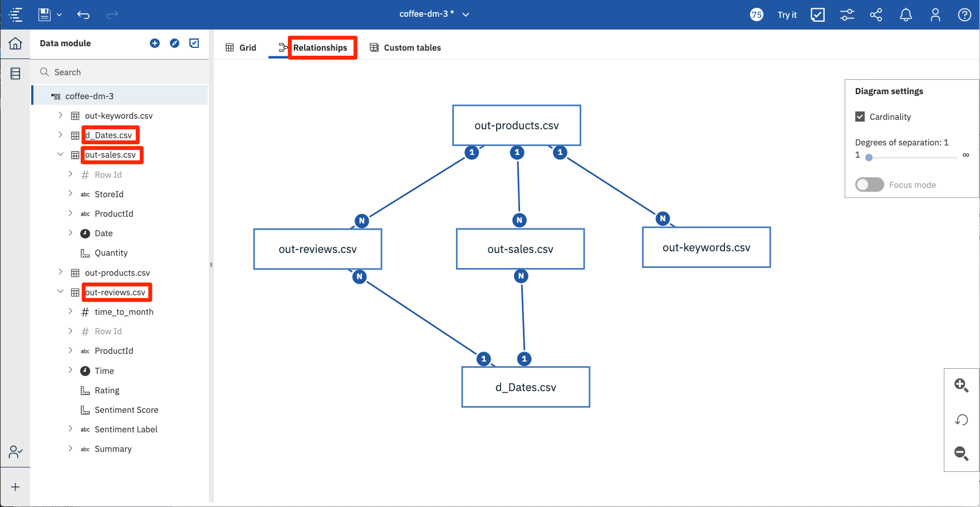Open the user profile icon
This screenshot has width=980, height=507.
pyautogui.click(x=935, y=15)
